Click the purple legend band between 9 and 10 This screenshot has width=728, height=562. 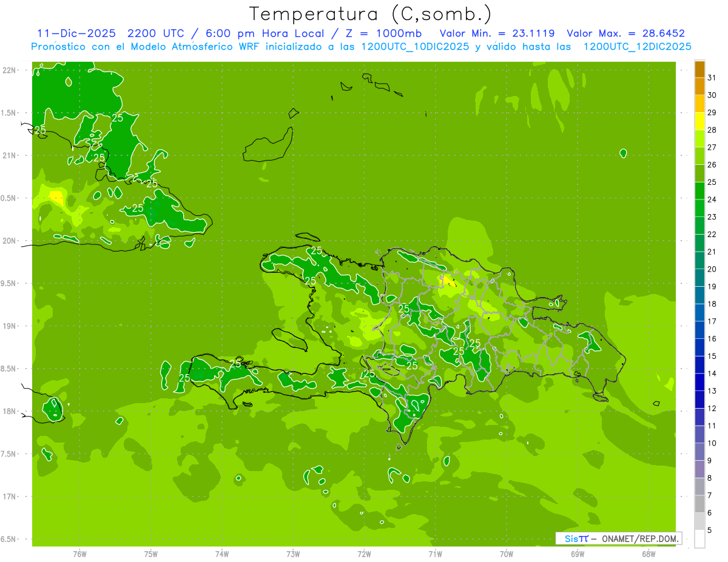pos(699,452)
